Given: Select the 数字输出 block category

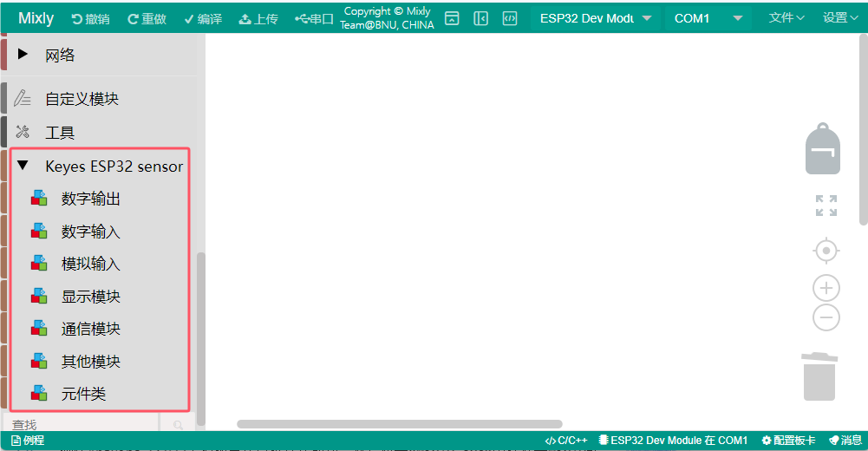Looking at the screenshot, I should 91,199.
